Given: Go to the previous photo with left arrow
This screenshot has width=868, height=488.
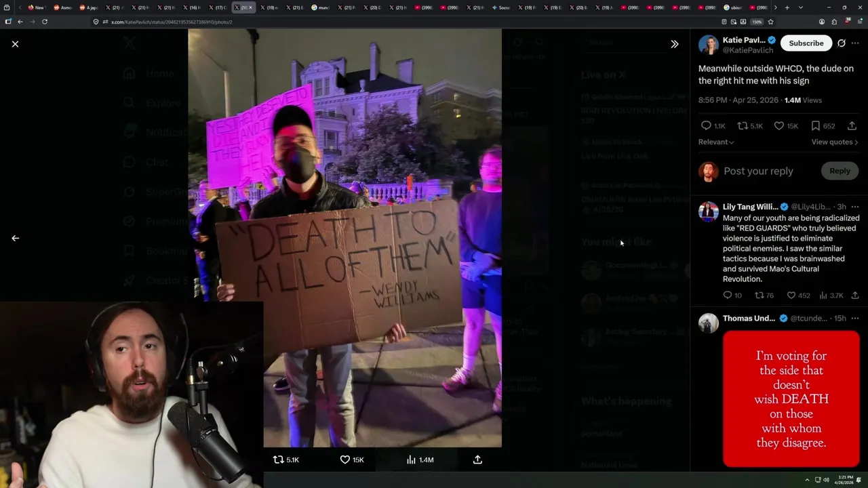Looking at the screenshot, I should [x=15, y=238].
